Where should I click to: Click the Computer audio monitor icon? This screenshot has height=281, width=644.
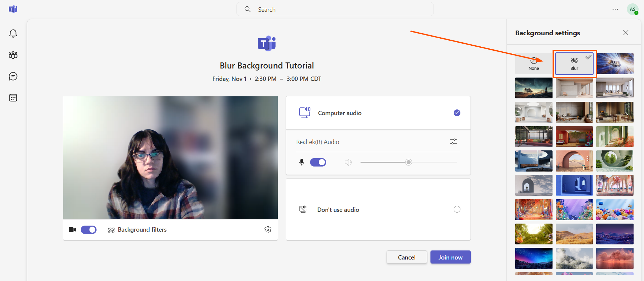[x=305, y=113]
